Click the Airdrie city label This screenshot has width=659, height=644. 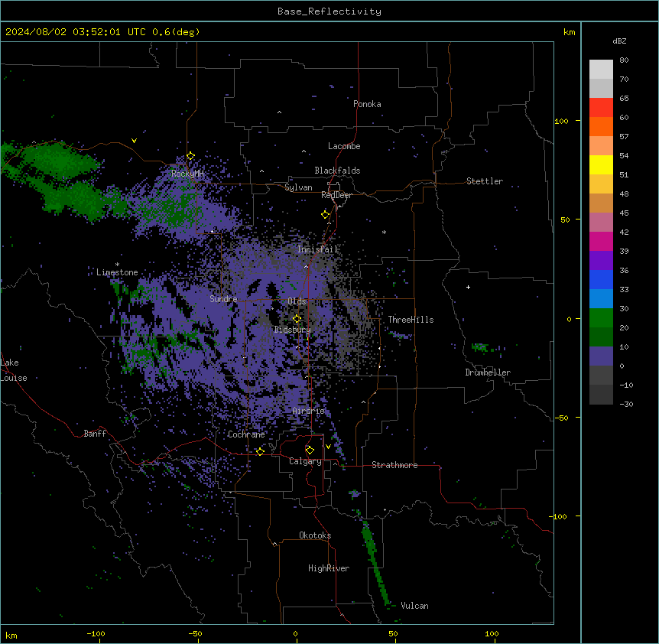tap(308, 411)
